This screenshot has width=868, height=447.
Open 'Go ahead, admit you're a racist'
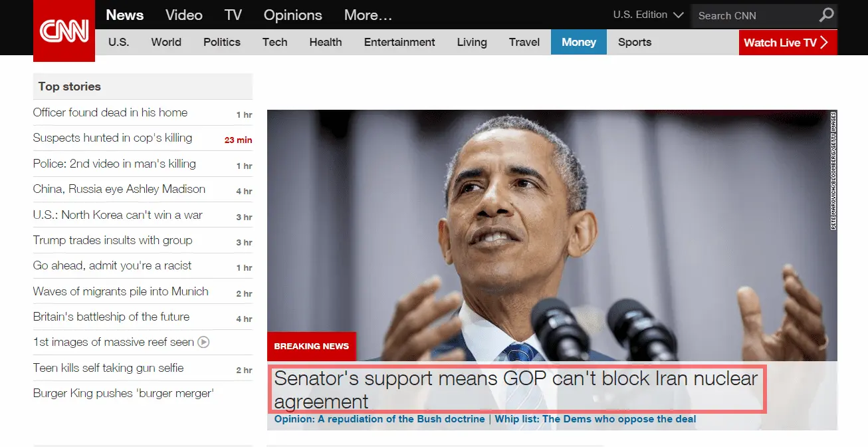[112, 265]
